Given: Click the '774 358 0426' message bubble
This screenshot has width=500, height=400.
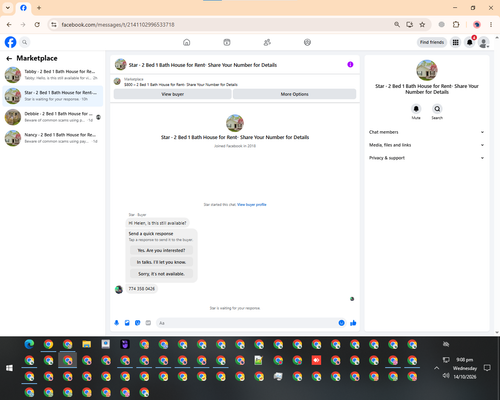Looking at the screenshot, I should (x=142, y=289).
